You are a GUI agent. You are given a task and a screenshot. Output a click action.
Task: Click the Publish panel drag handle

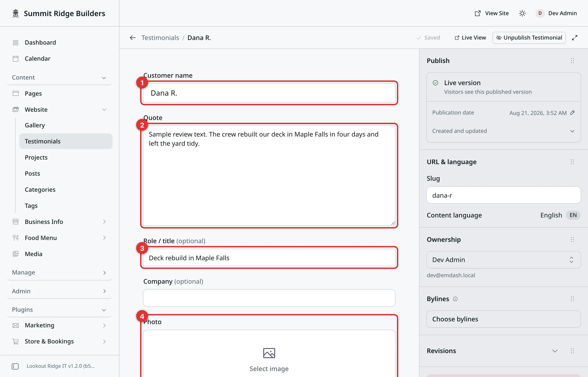(572, 61)
